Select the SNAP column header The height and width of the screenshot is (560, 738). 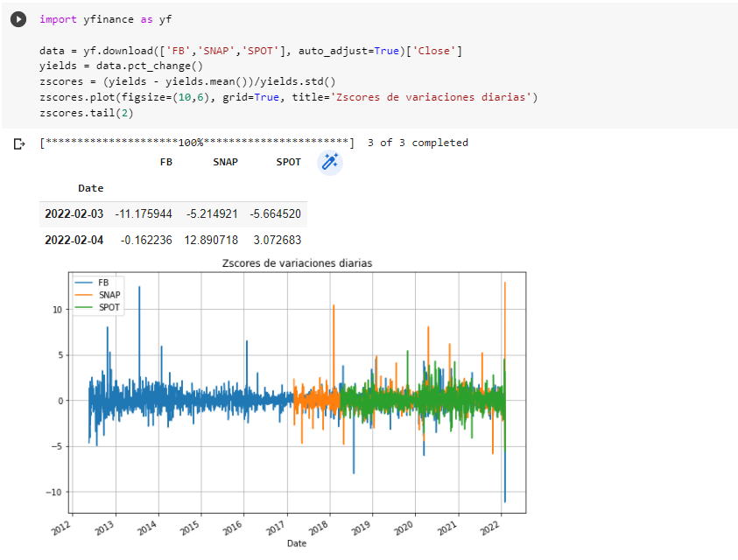click(225, 162)
